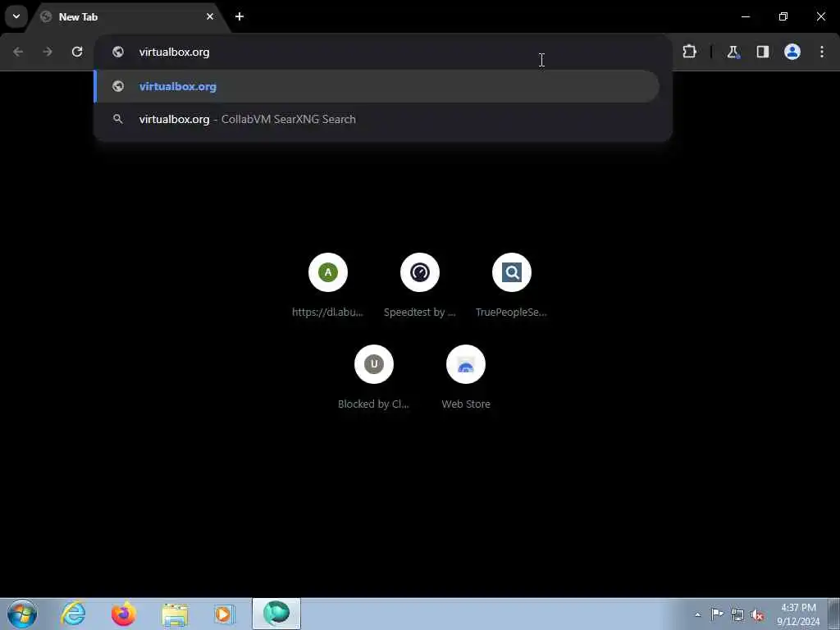
Task: Click the Show Desktop strip
Action: click(834, 614)
